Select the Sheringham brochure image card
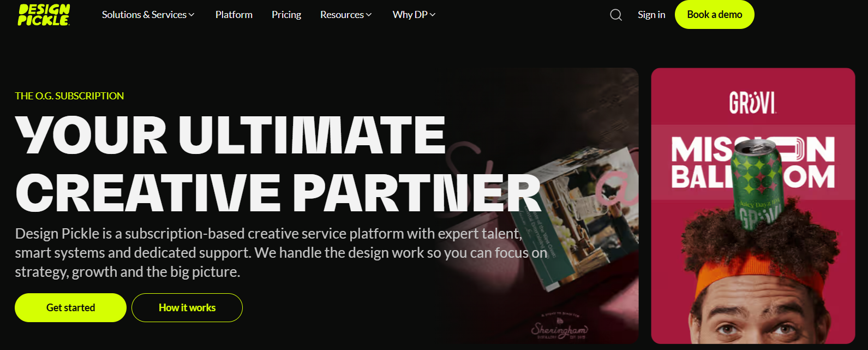Viewport: 868px width, 350px height. pyautogui.click(x=537, y=206)
